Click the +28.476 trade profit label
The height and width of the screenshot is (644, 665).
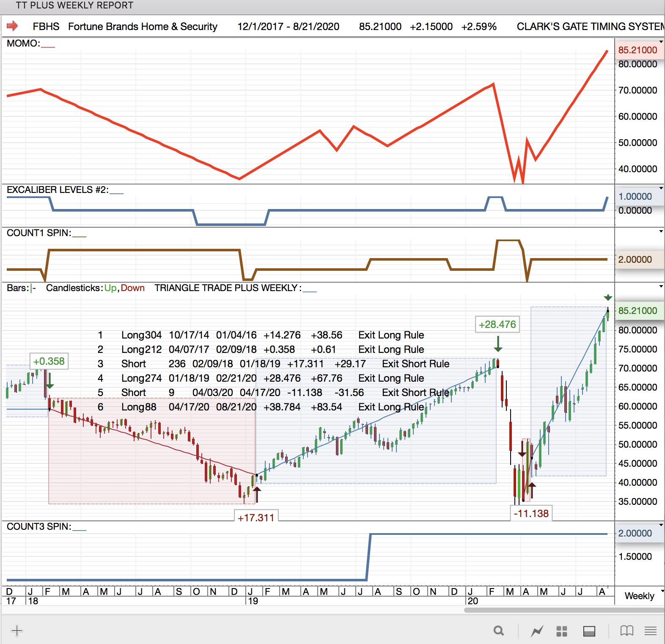pyautogui.click(x=497, y=325)
